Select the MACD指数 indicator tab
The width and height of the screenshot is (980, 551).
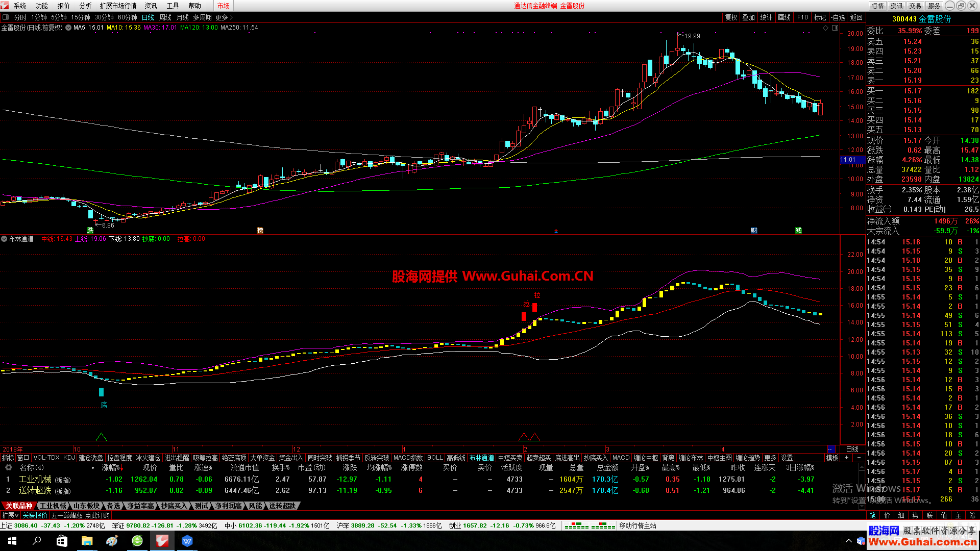(408, 458)
